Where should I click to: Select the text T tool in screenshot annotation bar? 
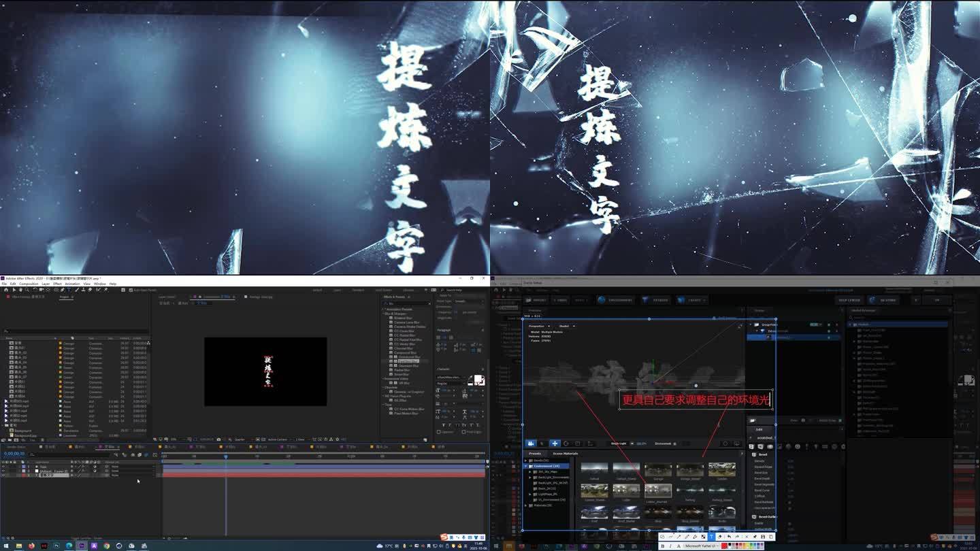click(x=711, y=537)
